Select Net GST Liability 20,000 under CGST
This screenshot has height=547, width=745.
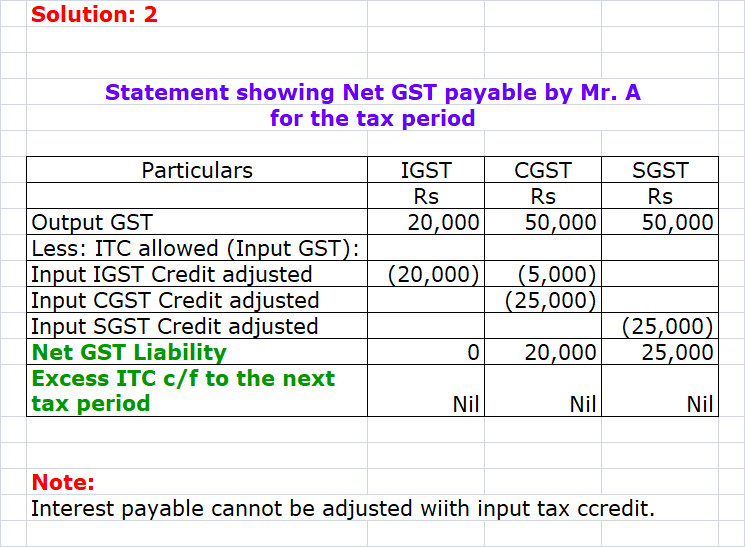543,352
